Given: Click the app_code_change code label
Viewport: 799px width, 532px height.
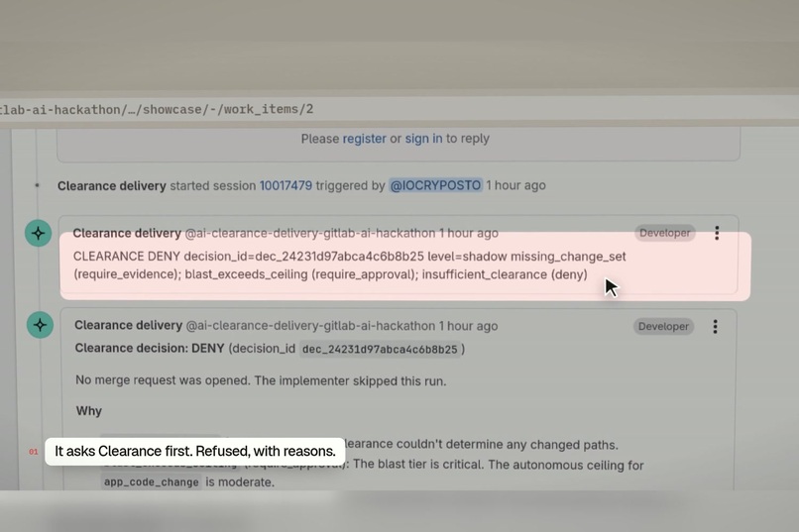Looking at the screenshot, I should [x=152, y=482].
